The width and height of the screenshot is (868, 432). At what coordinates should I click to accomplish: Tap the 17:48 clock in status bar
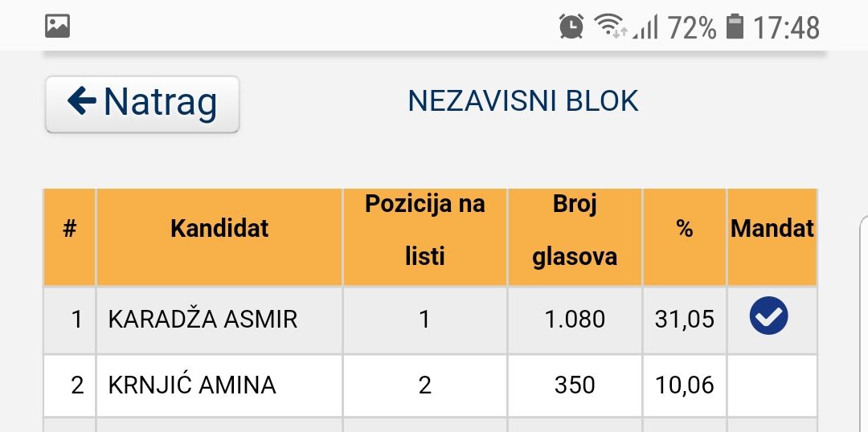(786, 28)
